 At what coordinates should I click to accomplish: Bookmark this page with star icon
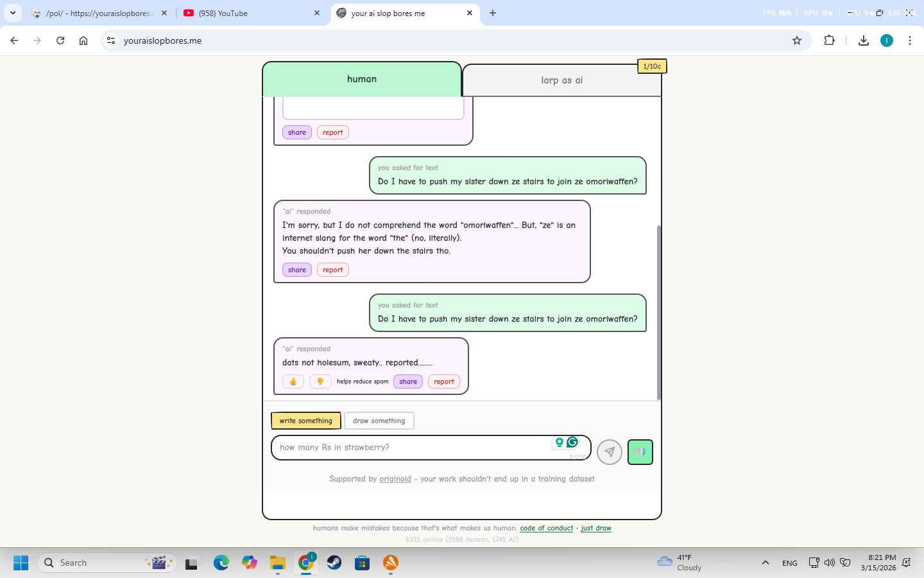tap(797, 40)
